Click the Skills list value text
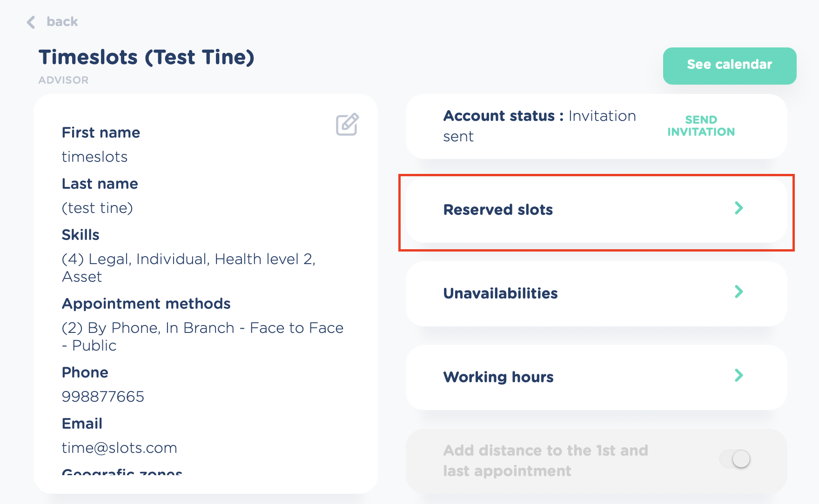This screenshot has width=819, height=504. pyautogui.click(x=188, y=268)
